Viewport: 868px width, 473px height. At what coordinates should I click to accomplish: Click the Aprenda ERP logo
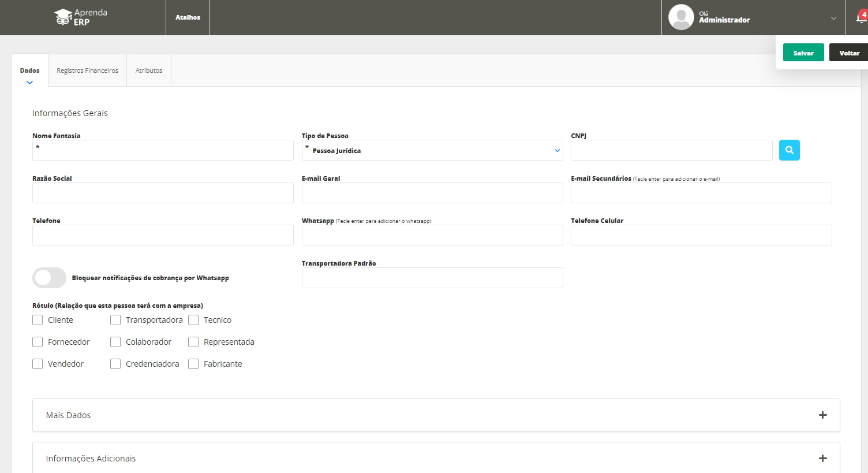(x=80, y=17)
